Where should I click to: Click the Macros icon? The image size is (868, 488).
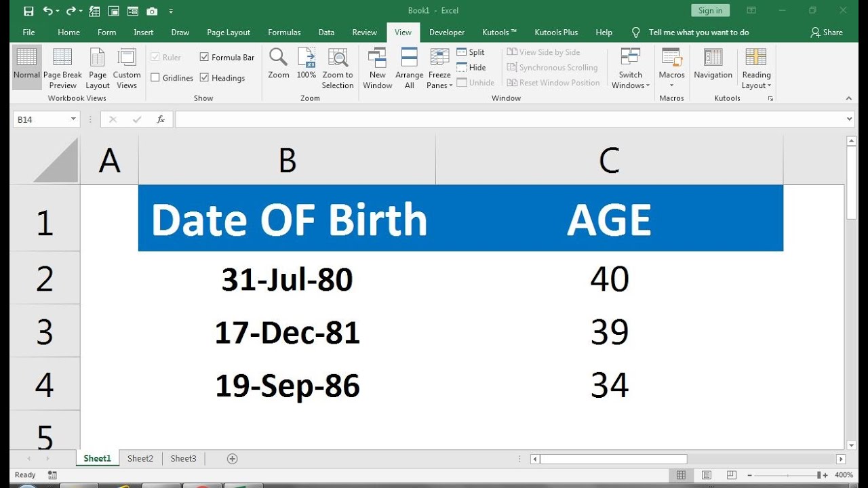point(671,57)
